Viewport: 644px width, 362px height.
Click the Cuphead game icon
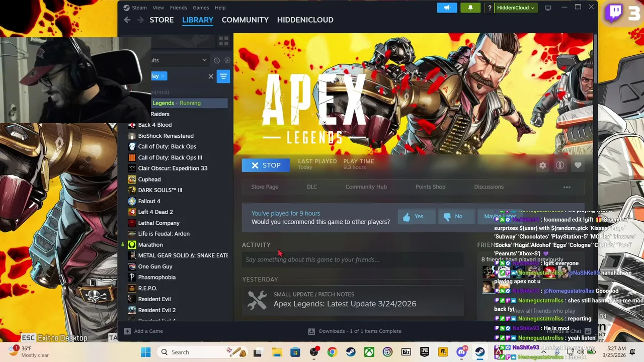(x=132, y=179)
